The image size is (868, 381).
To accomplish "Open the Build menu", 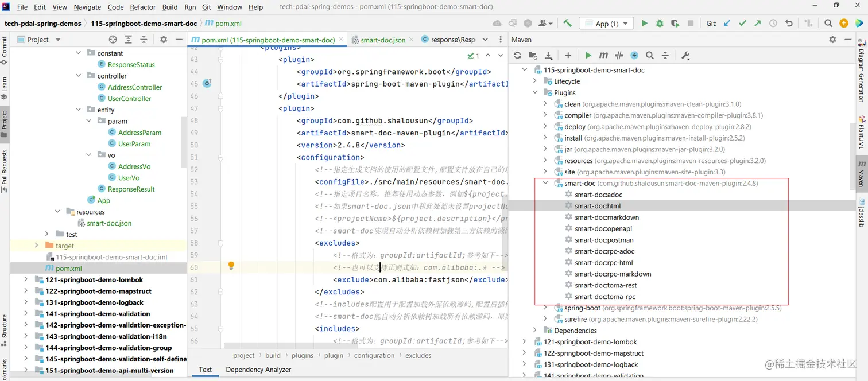I will click(170, 7).
